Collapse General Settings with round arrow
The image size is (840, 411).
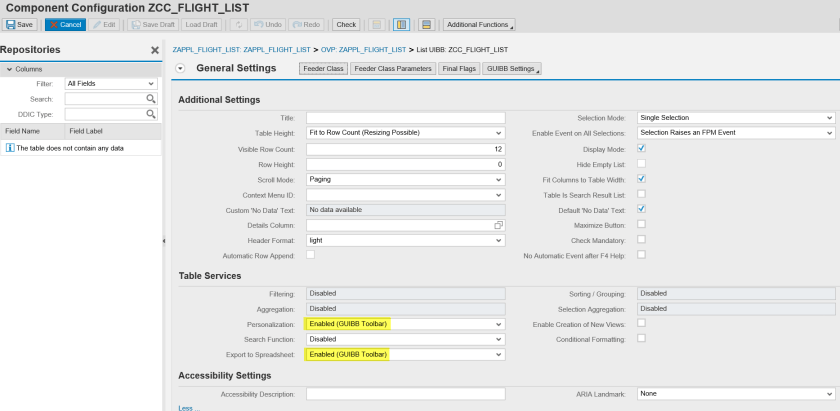180,68
